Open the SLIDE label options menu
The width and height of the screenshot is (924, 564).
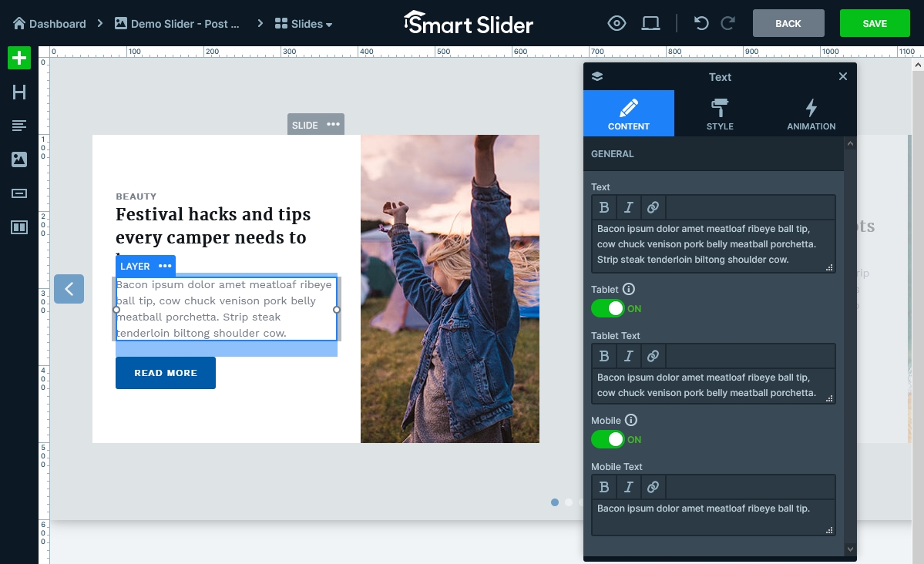pos(333,124)
